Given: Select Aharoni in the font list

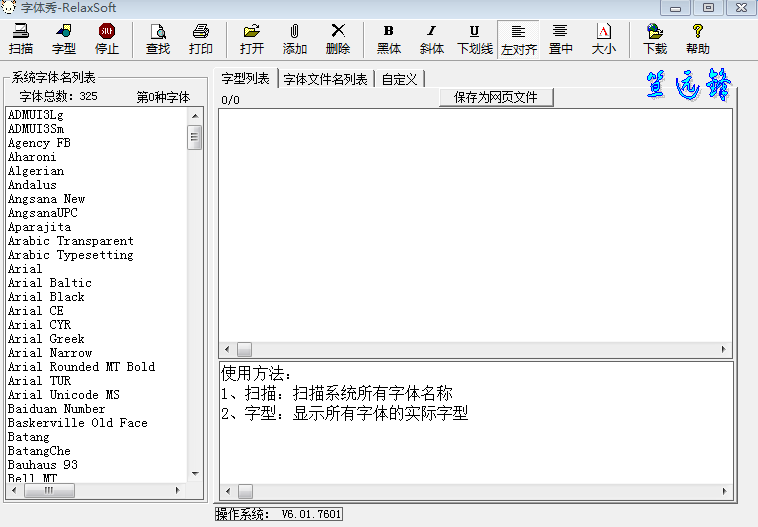Looking at the screenshot, I should 32,157.
